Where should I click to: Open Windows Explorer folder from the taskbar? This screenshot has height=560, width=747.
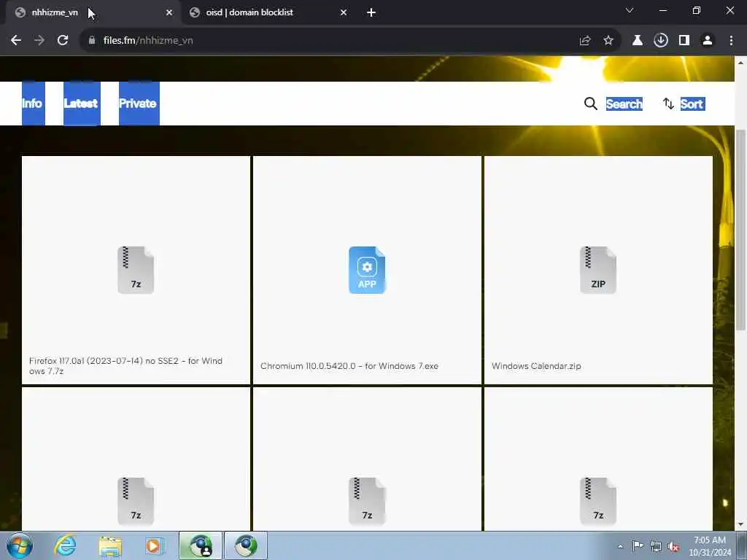(x=110, y=545)
